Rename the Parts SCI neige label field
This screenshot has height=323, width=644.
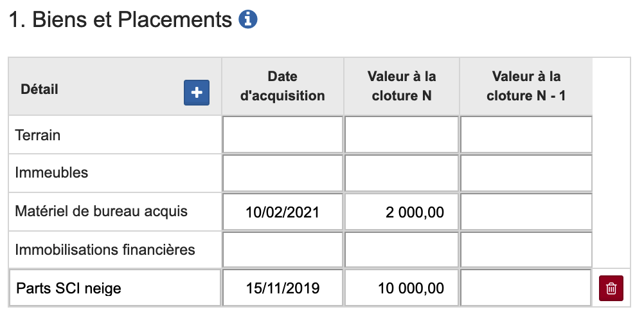tap(116, 288)
